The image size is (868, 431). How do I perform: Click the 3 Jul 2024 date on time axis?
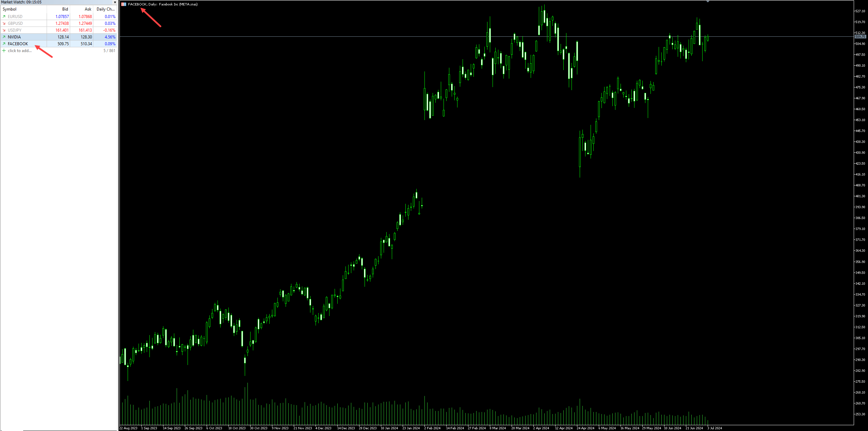[x=714, y=428]
